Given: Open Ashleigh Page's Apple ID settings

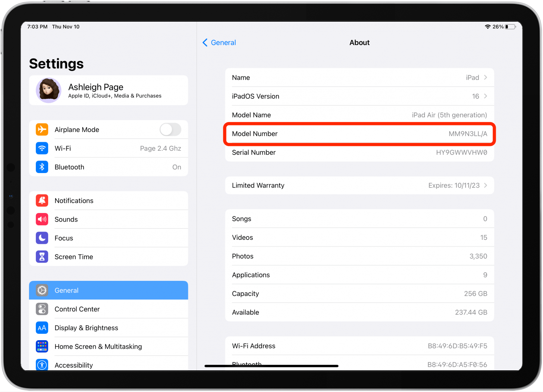Looking at the screenshot, I should point(108,90).
